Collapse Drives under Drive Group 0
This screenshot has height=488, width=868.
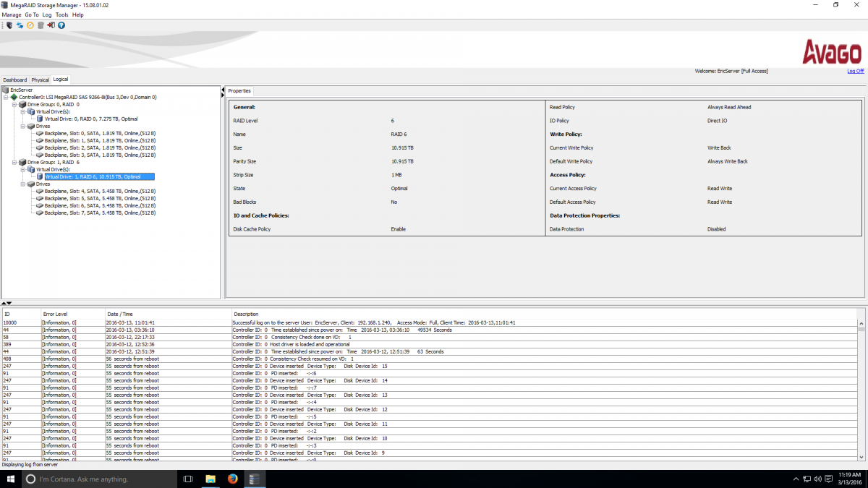click(x=23, y=126)
